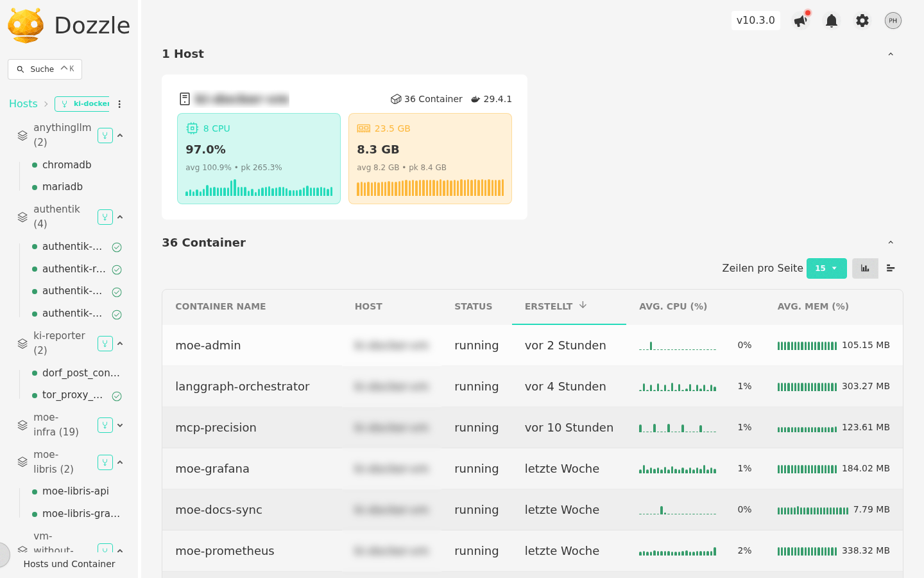924x578 pixels.
Task: Open merged logs icon for ki-reporter stack
Action: [x=105, y=344]
